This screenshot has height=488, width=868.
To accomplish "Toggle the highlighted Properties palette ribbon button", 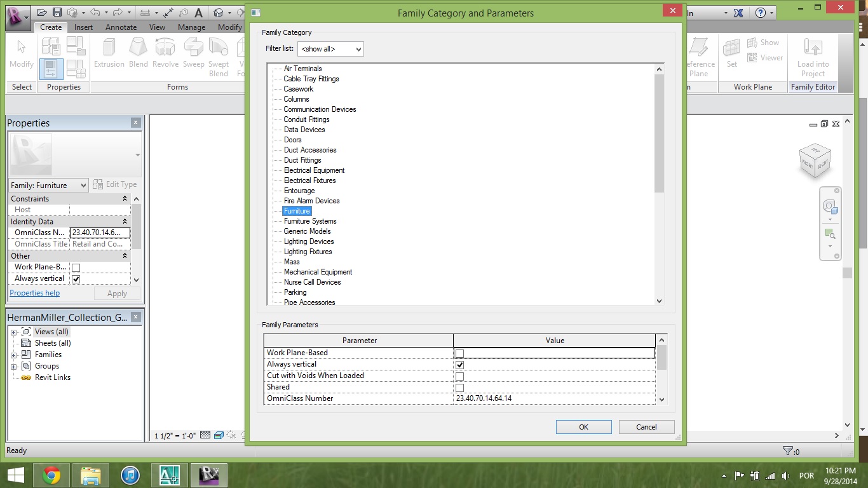I will 51,69.
